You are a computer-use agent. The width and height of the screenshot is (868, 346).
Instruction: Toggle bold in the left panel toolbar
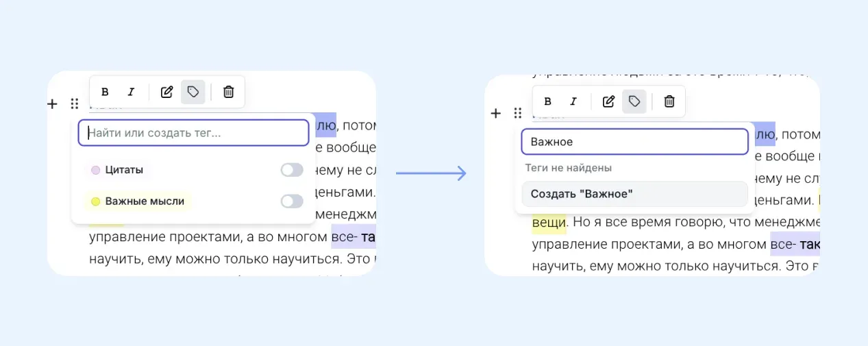click(x=105, y=92)
